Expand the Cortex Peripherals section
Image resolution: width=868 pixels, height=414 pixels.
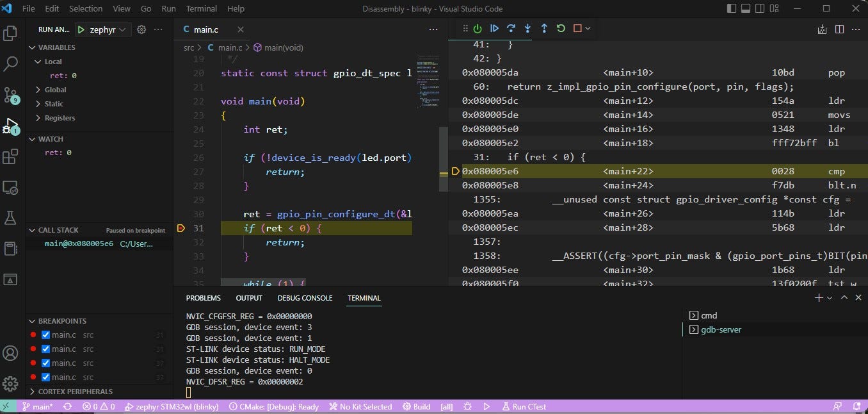[x=74, y=392]
